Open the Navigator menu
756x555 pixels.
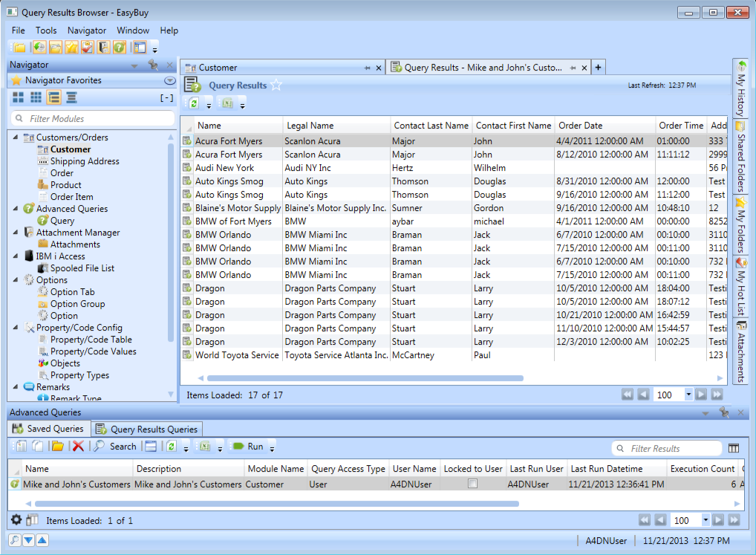87,30
